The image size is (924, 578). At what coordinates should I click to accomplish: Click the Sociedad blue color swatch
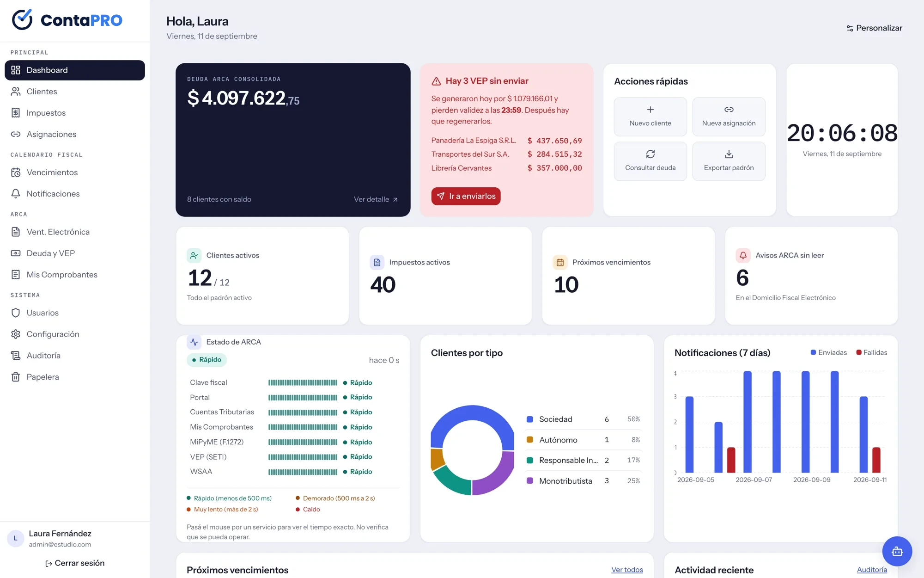pyautogui.click(x=530, y=419)
